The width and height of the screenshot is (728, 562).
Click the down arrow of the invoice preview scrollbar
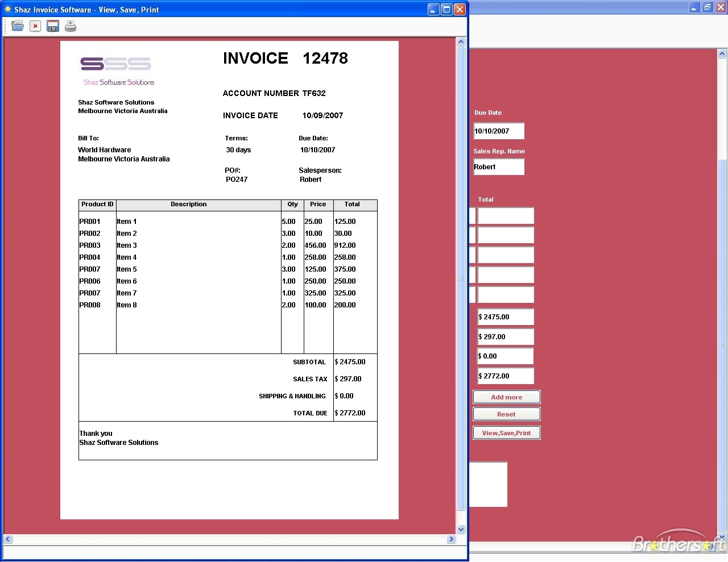(461, 528)
